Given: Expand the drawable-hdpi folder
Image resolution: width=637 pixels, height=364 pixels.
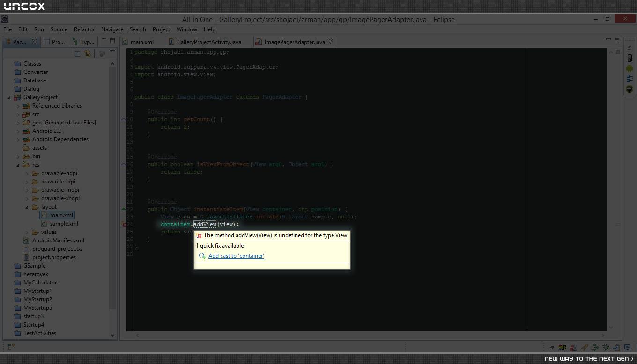Looking at the screenshot, I should tap(27, 173).
